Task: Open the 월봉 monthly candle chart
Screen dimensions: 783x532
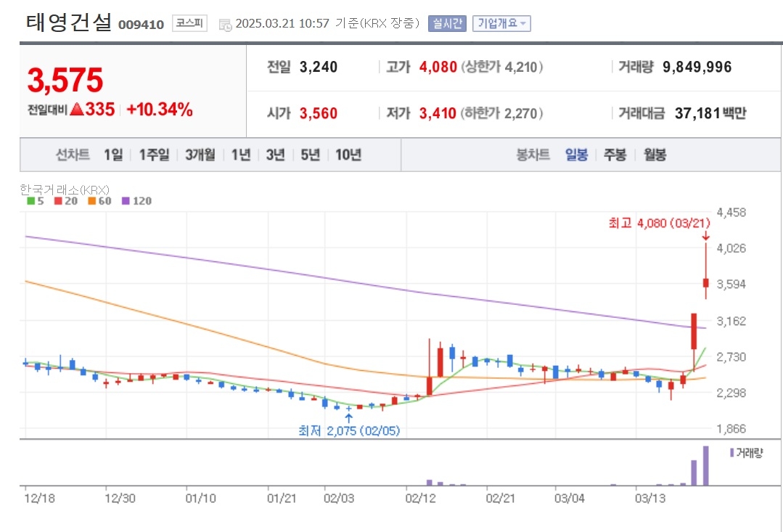Action: [655, 155]
